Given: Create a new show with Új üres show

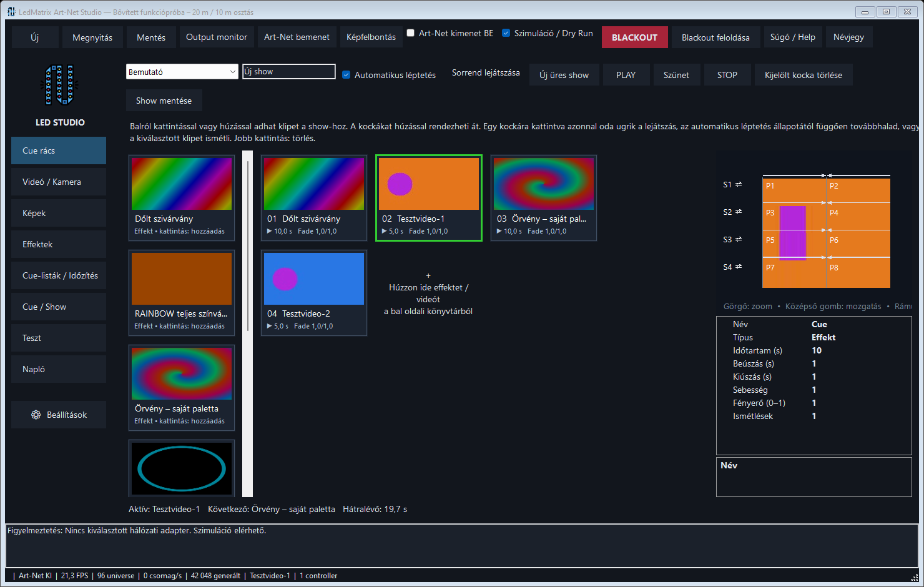Looking at the screenshot, I should click(x=564, y=75).
